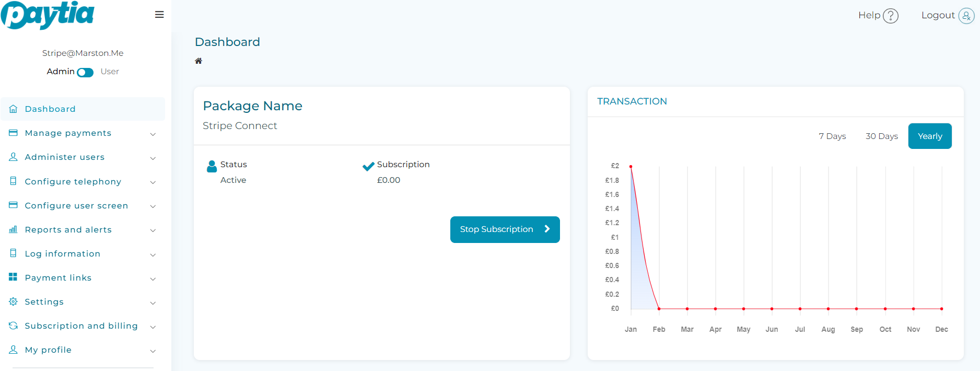Click the Stripe Connect package text

click(x=240, y=126)
